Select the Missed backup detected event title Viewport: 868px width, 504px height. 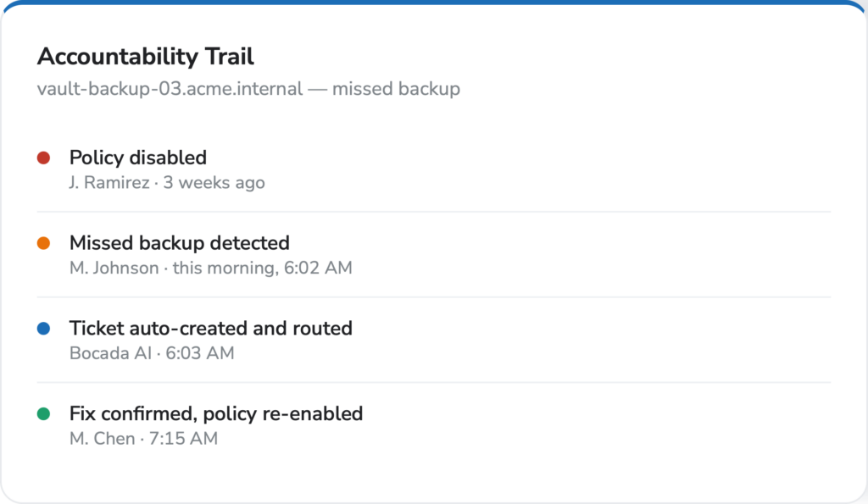point(180,243)
